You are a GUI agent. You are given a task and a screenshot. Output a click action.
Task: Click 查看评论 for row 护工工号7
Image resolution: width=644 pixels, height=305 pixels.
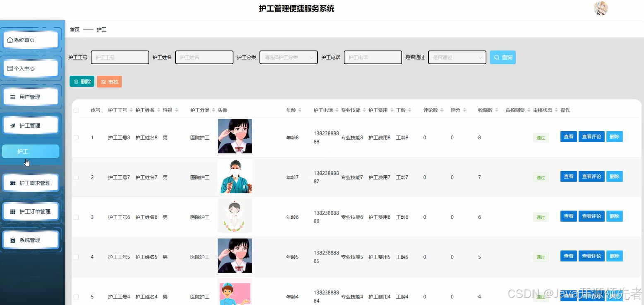click(x=591, y=177)
